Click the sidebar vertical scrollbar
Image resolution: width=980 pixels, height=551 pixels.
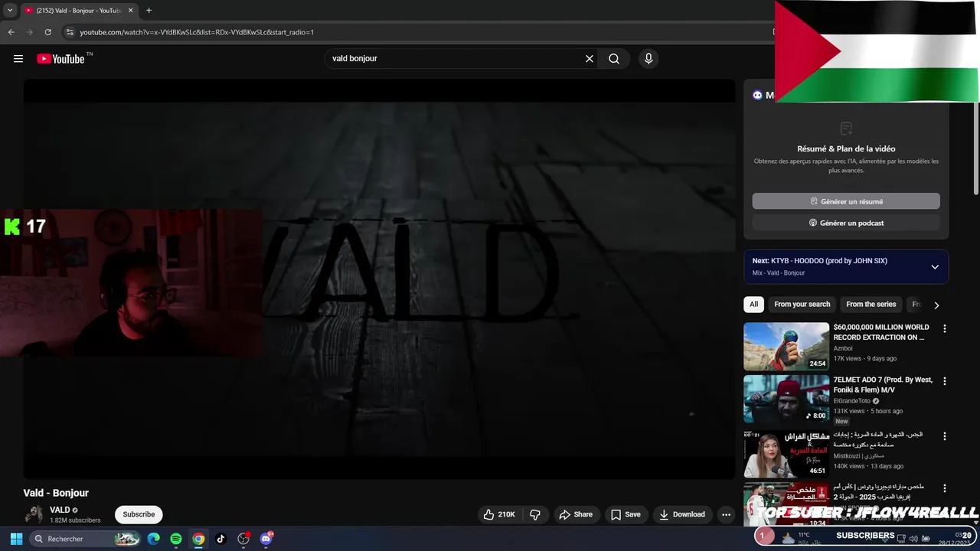click(976, 149)
